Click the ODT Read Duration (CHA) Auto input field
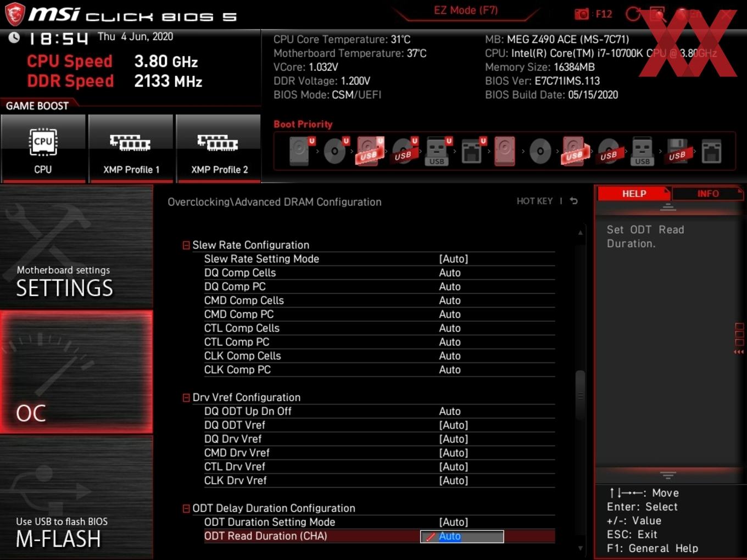The height and width of the screenshot is (560, 747). click(x=462, y=536)
